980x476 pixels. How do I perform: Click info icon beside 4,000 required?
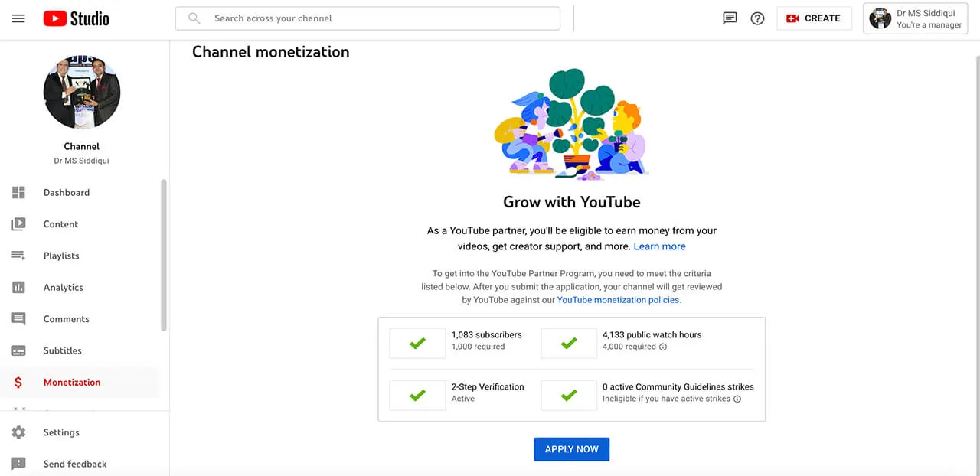coord(663,347)
